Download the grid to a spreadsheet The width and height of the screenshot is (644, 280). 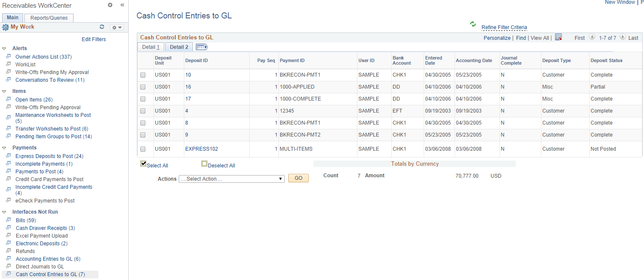(x=558, y=38)
